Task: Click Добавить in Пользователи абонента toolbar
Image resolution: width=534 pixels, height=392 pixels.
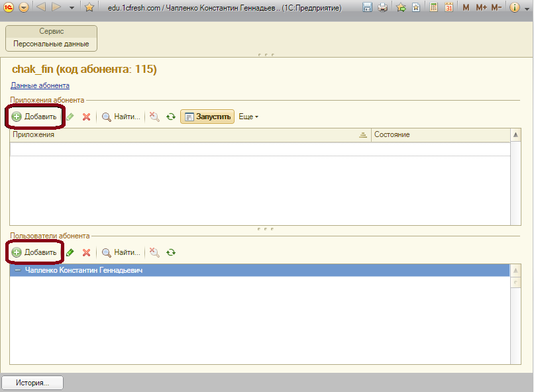Action: pos(34,252)
